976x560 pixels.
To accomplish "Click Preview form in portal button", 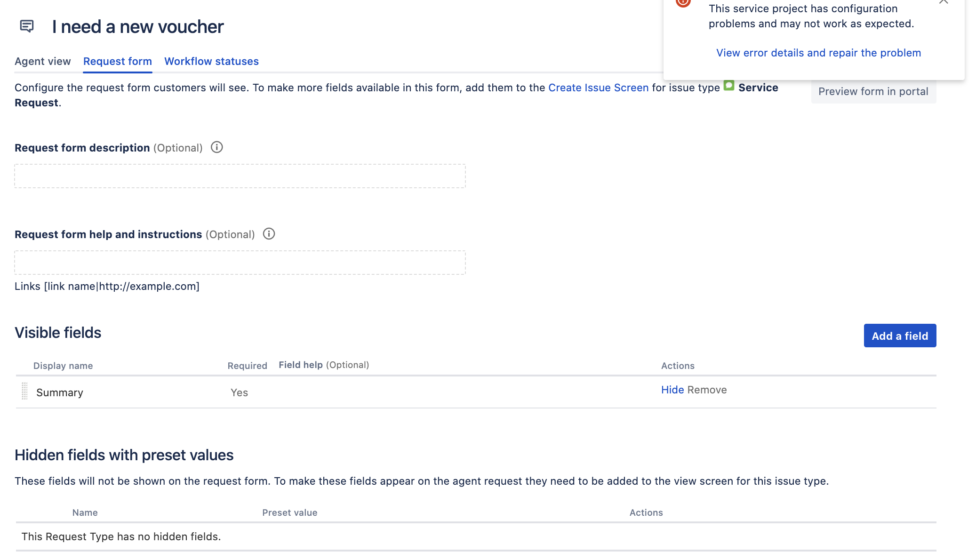I will [x=873, y=91].
